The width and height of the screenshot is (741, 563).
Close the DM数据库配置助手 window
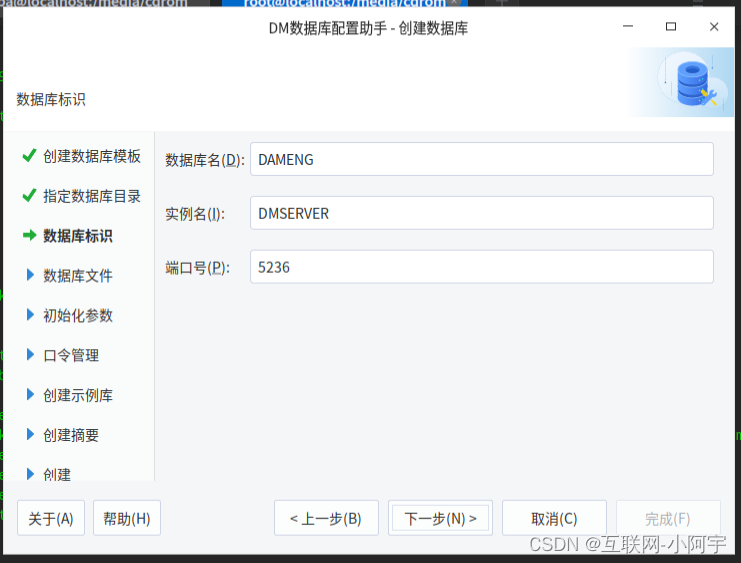[x=714, y=26]
